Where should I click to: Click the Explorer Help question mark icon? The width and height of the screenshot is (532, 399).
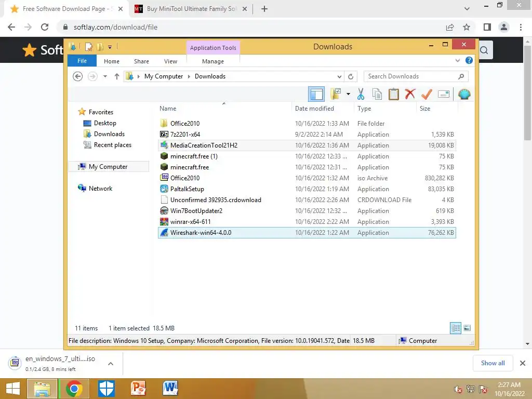pyautogui.click(x=469, y=60)
